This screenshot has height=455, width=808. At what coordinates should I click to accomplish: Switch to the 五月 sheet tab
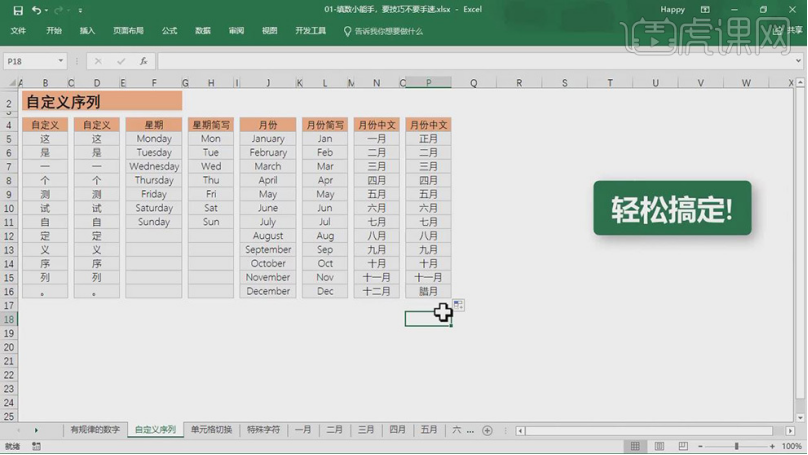coord(429,430)
